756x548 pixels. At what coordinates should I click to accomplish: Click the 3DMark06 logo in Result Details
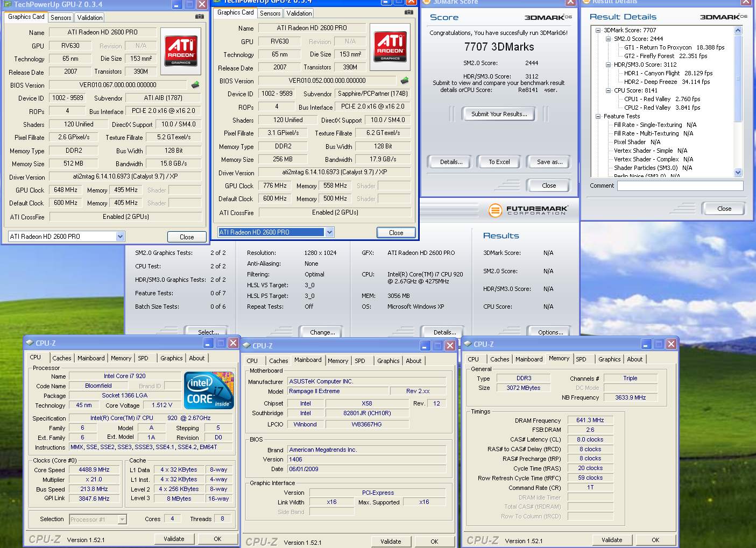point(723,17)
